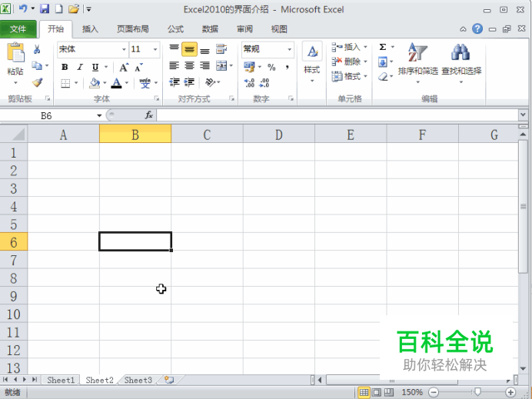The height and width of the screenshot is (399, 532).
Task: Expand Name Box dropdown arrow
Action: 99,115
